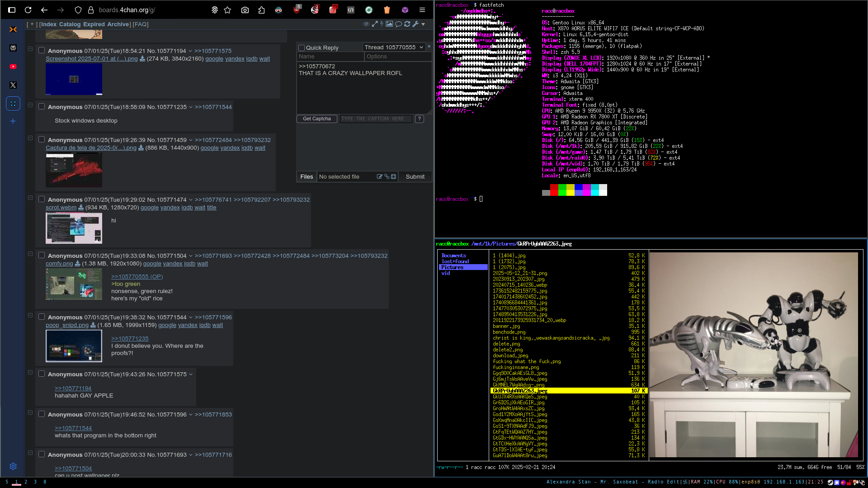Open YouTube from browser sidebar

click(x=13, y=66)
